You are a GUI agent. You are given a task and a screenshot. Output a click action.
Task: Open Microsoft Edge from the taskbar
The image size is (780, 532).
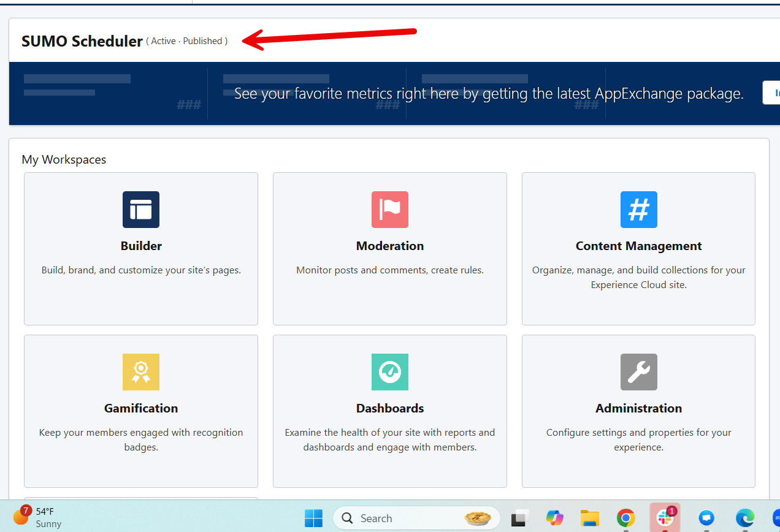[x=745, y=518]
